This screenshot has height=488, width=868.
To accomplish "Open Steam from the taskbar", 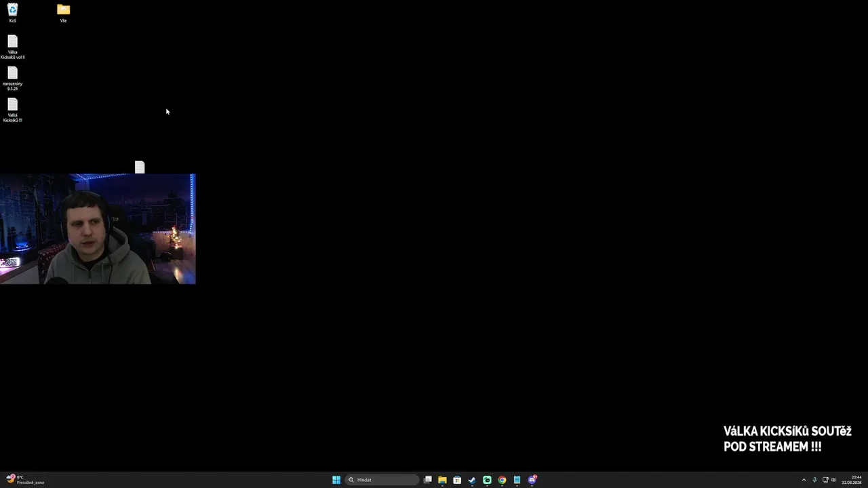I will (472, 480).
